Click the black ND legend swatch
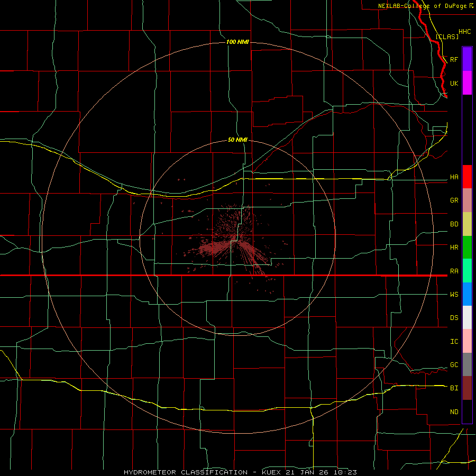 click(467, 411)
